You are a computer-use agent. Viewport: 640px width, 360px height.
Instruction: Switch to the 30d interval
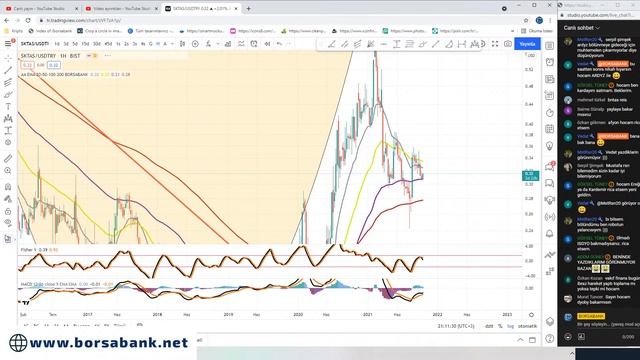(x=97, y=44)
